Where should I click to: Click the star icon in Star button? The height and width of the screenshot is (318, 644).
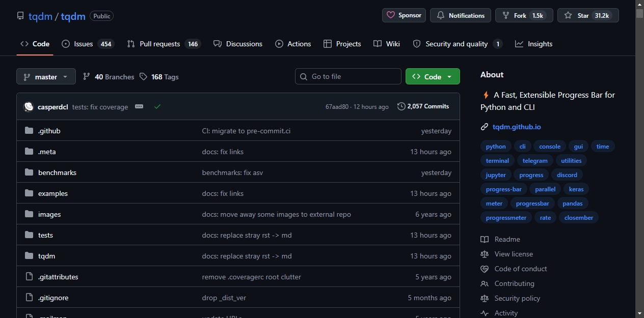[x=568, y=16]
